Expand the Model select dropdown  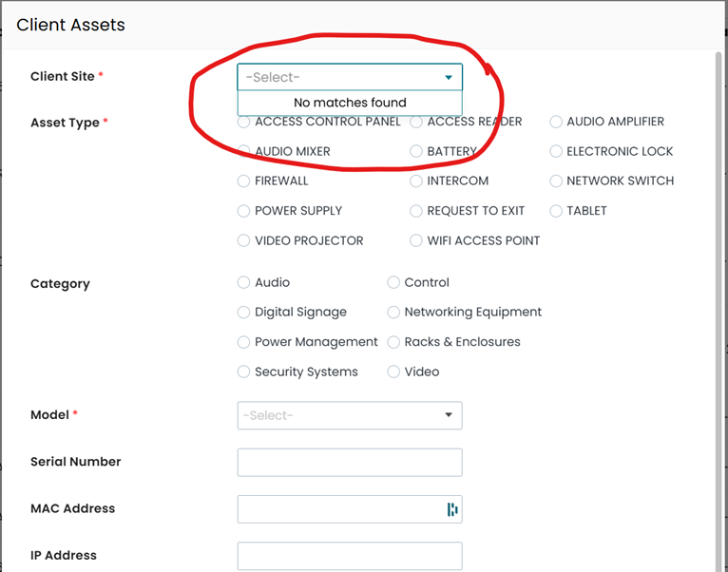point(449,415)
